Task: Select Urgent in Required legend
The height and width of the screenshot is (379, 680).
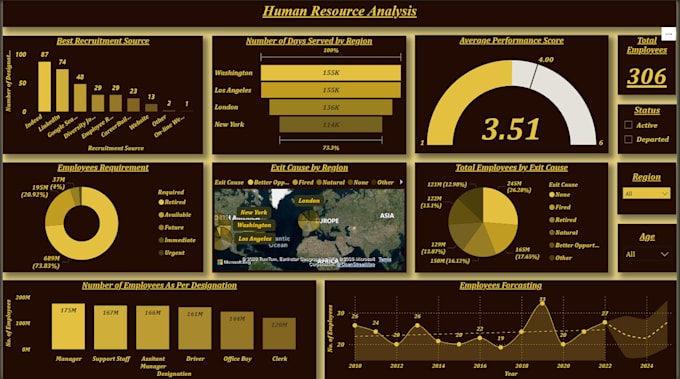Action: pos(172,253)
